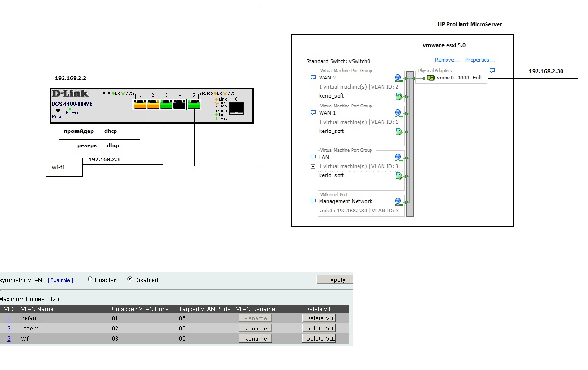588x370 pixels.
Task: Click the WAN-2 port group network icon
Action: click(x=398, y=78)
